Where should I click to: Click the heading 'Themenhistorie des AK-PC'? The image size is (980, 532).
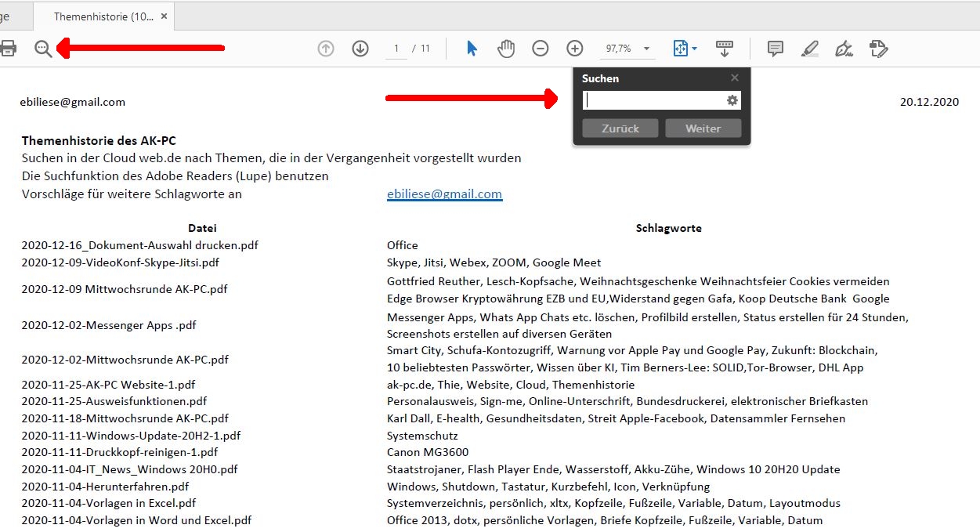(99, 141)
